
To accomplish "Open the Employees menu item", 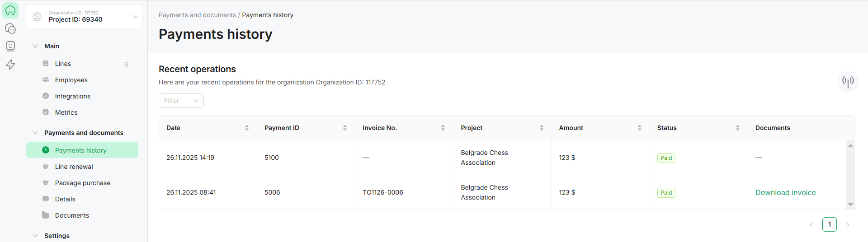I will pyautogui.click(x=71, y=80).
